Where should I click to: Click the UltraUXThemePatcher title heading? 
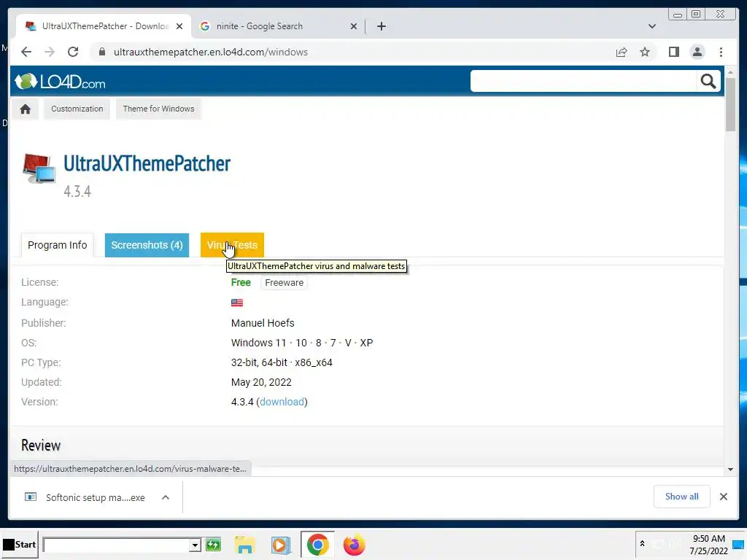tap(147, 163)
